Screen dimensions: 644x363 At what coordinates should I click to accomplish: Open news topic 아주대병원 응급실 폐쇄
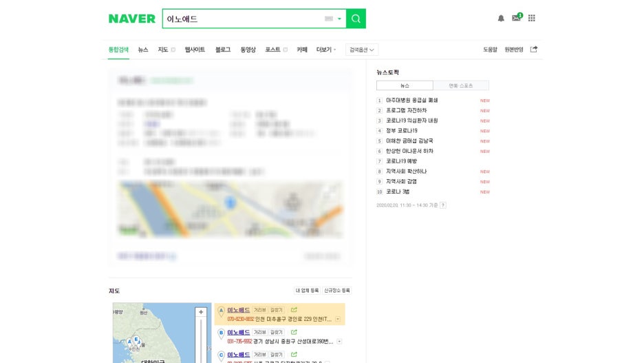[x=412, y=101]
